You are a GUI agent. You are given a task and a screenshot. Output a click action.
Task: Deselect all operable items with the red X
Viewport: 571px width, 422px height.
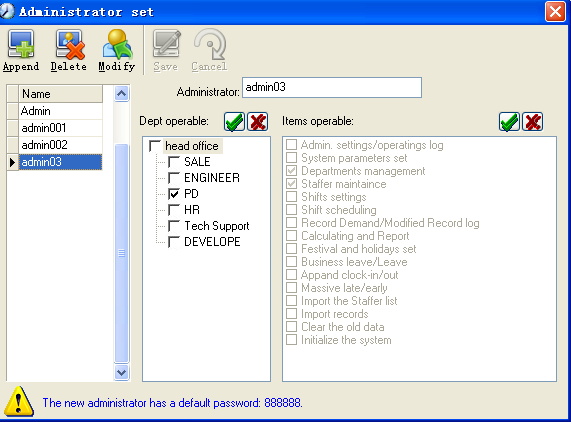click(533, 122)
